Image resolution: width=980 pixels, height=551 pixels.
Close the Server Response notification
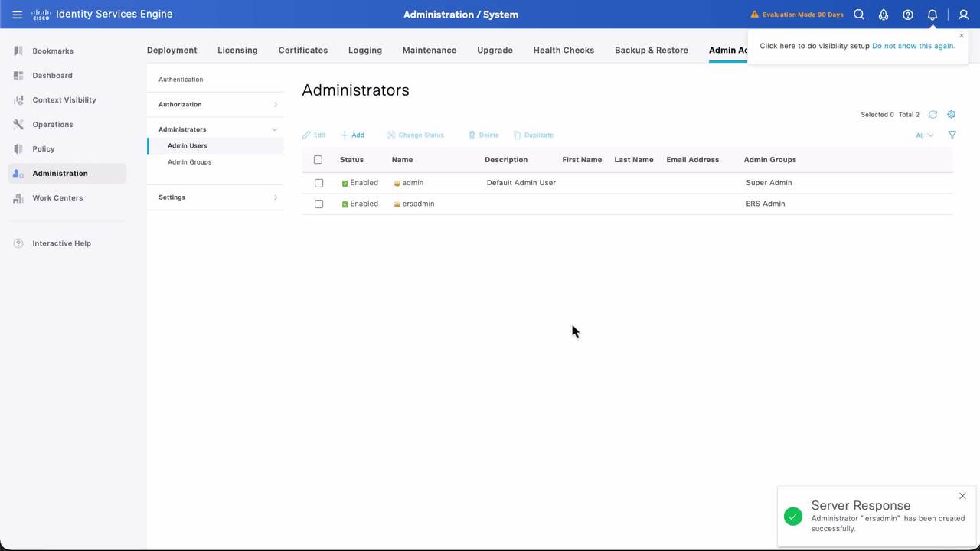tap(962, 496)
